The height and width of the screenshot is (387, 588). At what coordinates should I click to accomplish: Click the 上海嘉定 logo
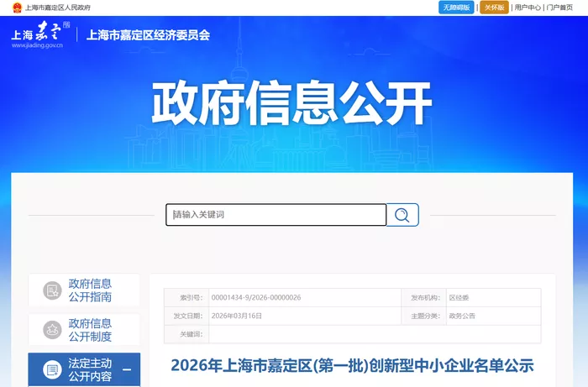(x=40, y=34)
